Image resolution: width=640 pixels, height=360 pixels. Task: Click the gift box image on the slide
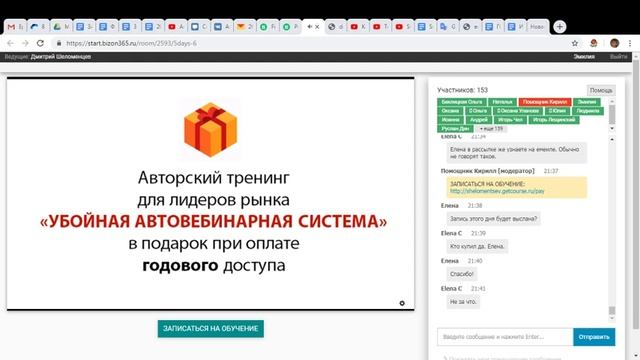point(210,130)
